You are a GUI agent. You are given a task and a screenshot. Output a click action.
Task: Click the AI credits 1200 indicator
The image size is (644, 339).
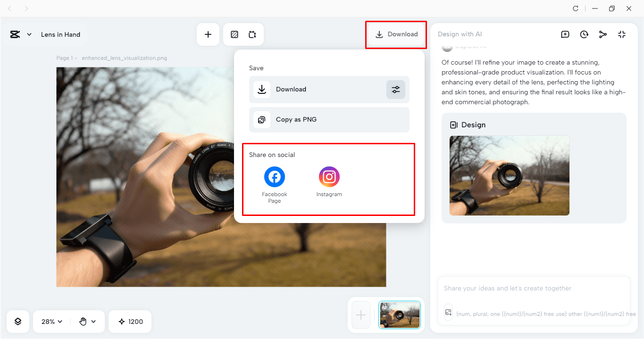click(130, 322)
